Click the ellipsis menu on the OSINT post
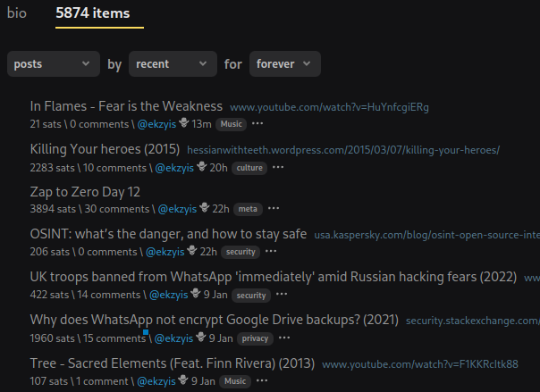Image resolution: width=540 pixels, height=392 pixels. pos(273,252)
